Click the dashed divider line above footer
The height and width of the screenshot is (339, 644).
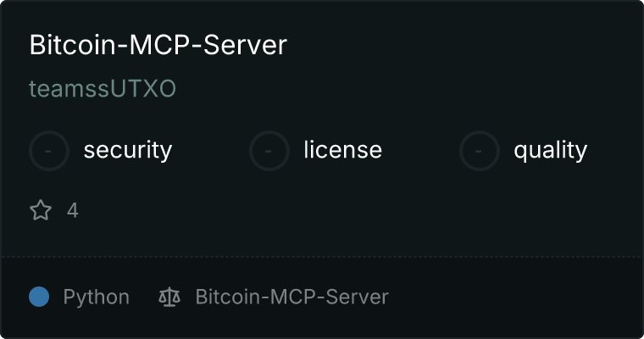tap(322, 257)
